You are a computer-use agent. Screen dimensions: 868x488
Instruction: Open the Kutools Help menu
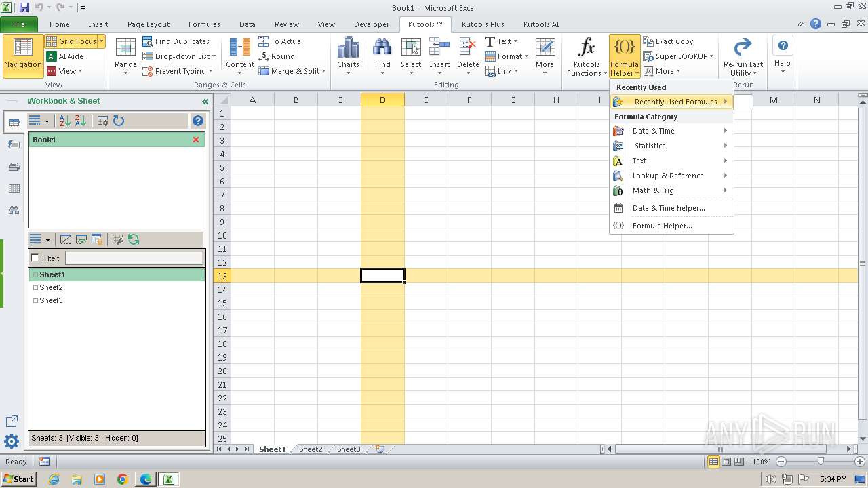tap(783, 56)
